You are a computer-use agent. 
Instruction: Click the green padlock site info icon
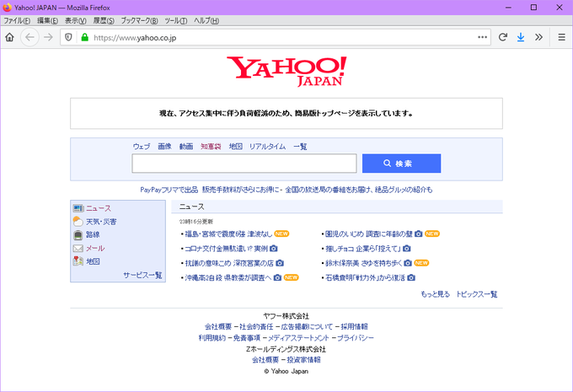pos(85,37)
